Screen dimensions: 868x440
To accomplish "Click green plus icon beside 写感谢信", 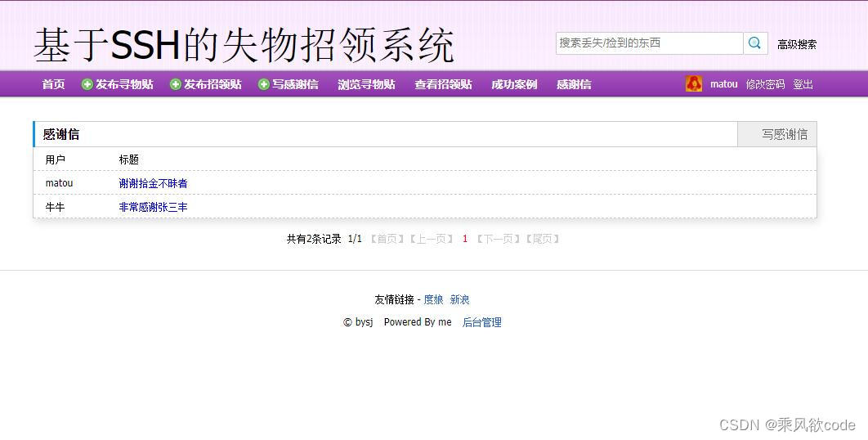I will click(263, 84).
